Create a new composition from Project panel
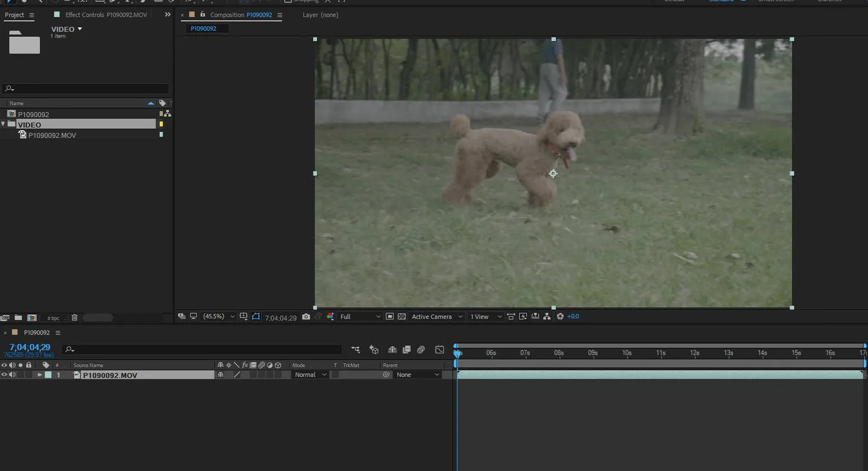Image resolution: width=868 pixels, height=471 pixels. (x=32, y=318)
